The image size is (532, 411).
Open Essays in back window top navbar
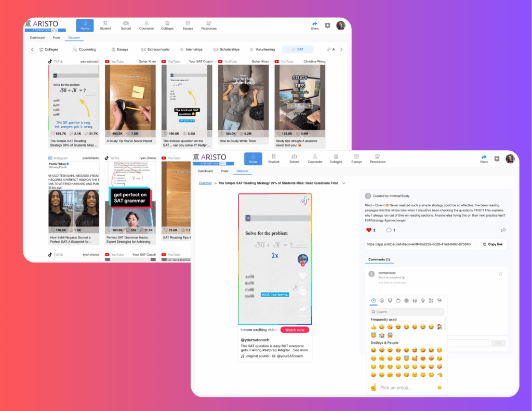pyautogui.click(x=188, y=25)
